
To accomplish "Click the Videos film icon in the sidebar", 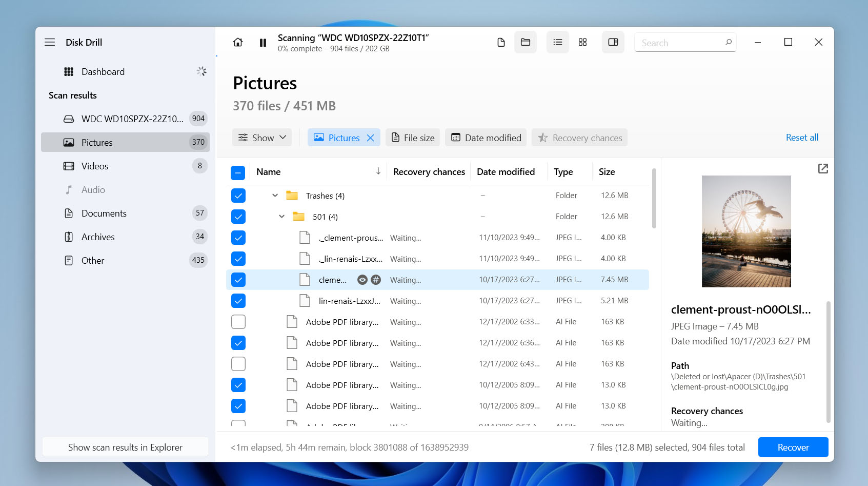I will (69, 166).
